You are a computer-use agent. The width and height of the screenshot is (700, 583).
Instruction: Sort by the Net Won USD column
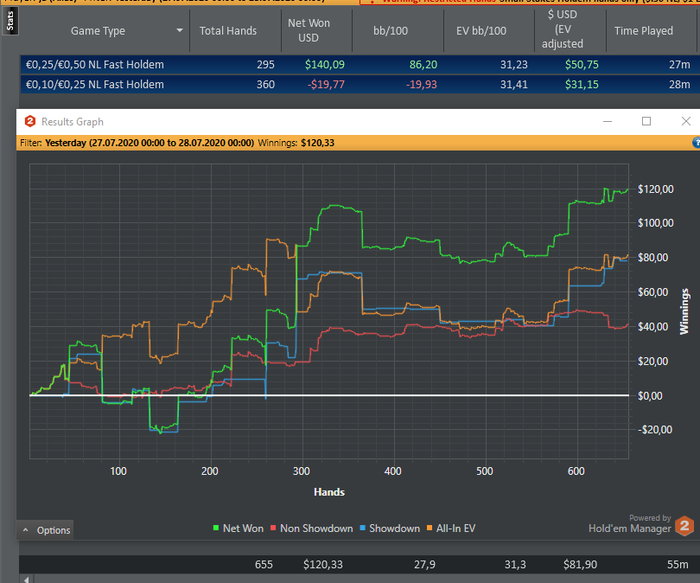(x=309, y=30)
